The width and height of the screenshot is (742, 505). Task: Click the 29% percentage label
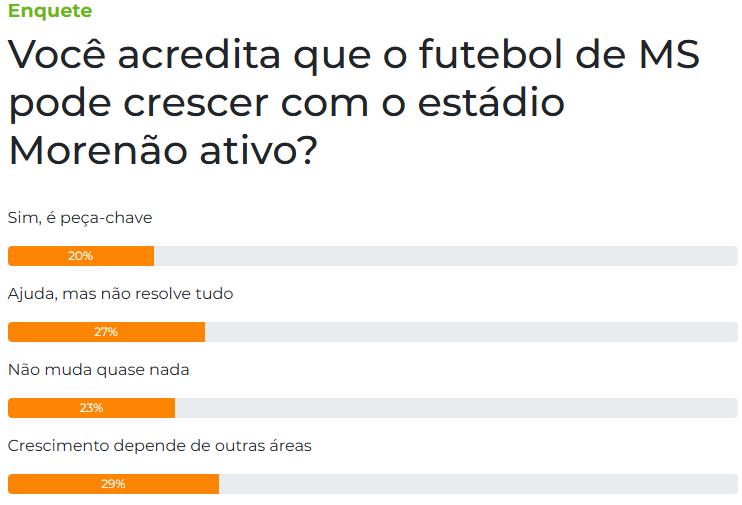coord(113,484)
